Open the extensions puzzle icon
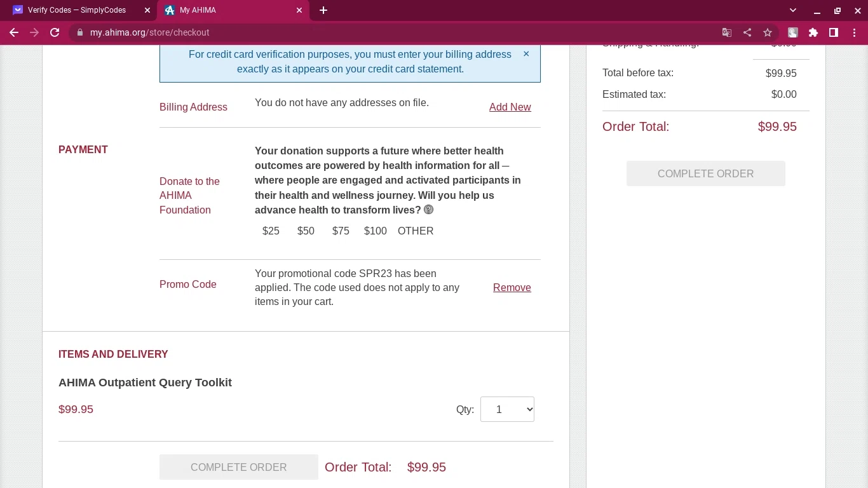Viewport: 868px width, 488px height. pos(813,32)
